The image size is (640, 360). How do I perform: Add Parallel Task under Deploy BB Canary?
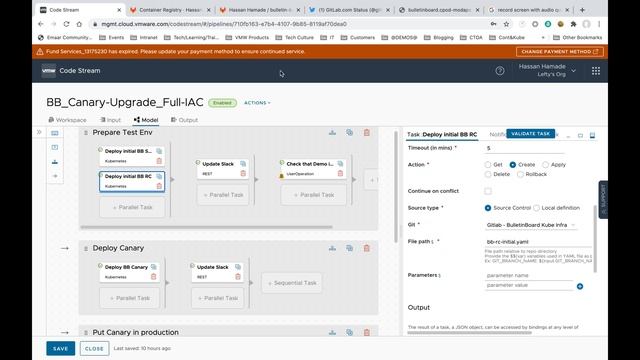(130, 298)
